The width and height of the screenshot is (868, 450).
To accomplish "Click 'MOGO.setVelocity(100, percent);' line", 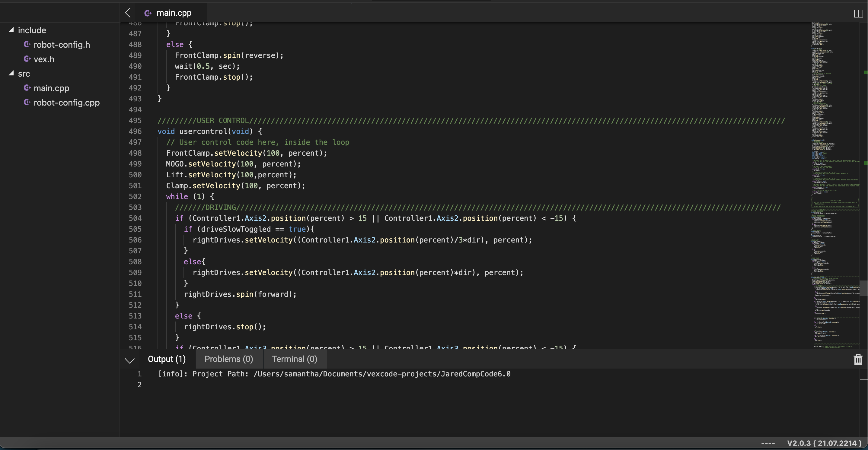I will pos(233,164).
